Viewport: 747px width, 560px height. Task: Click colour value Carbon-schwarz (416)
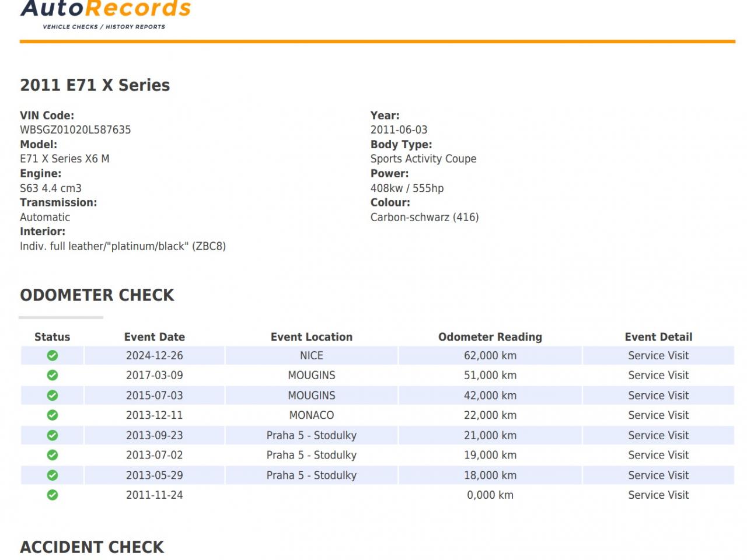[x=425, y=217]
